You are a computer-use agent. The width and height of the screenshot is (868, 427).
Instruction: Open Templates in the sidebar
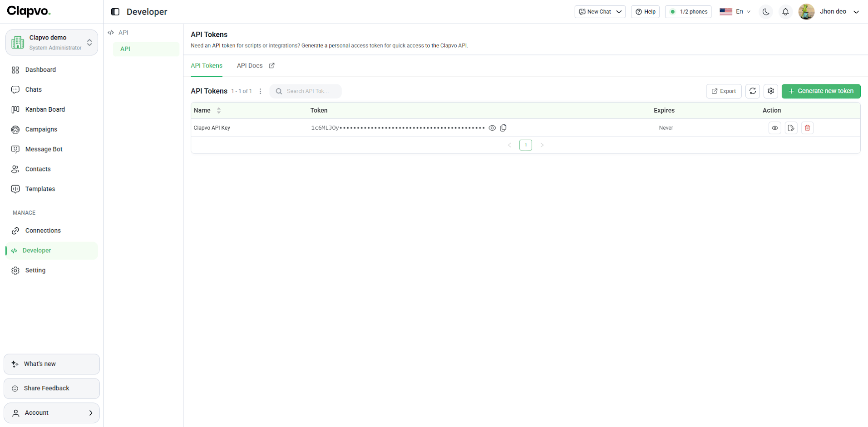tap(52, 189)
